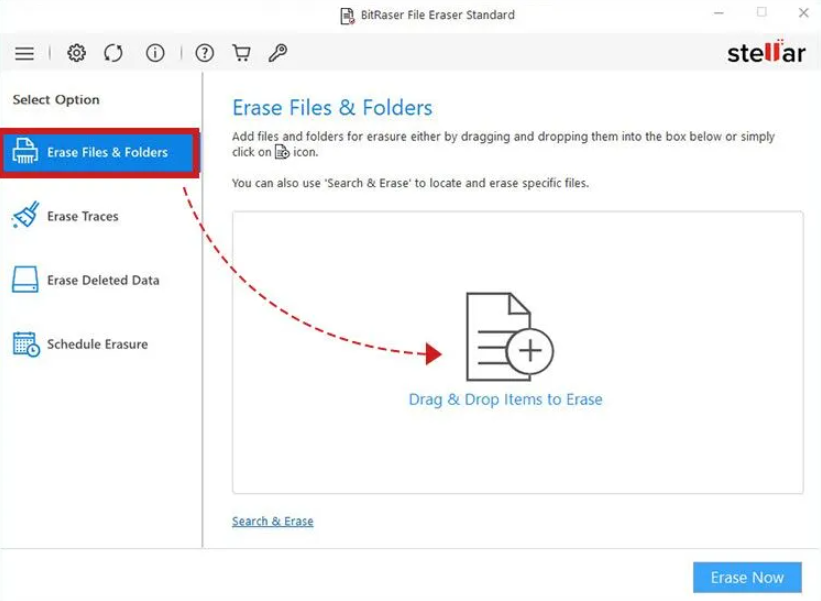Click the Erase Now button
Image resolution: width=821 pixels, height=601 pixels.
click(x=747, y=577)
